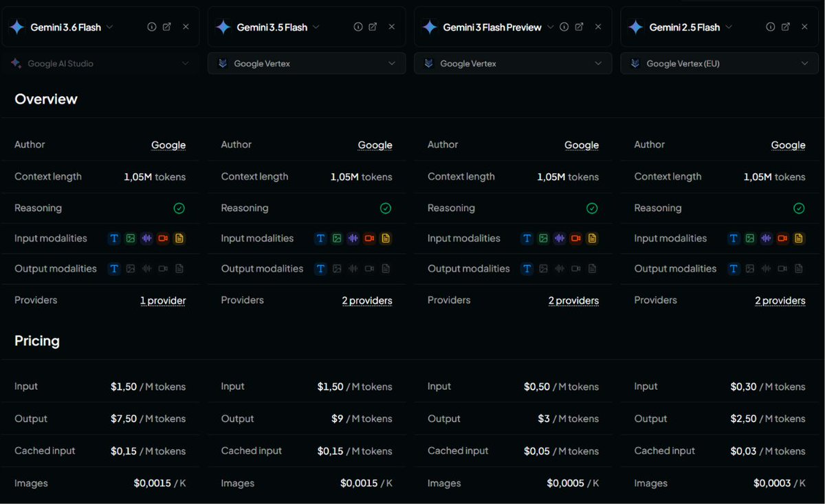Click Gemini 3 Flash Preview text output icon
Screen dimensions: 825x504
(x=527, y=269)
